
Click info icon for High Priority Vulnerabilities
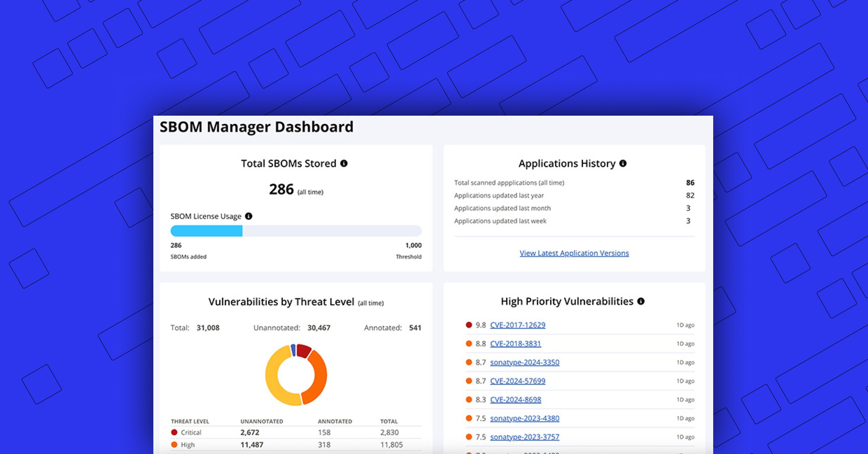coord(641,301)
